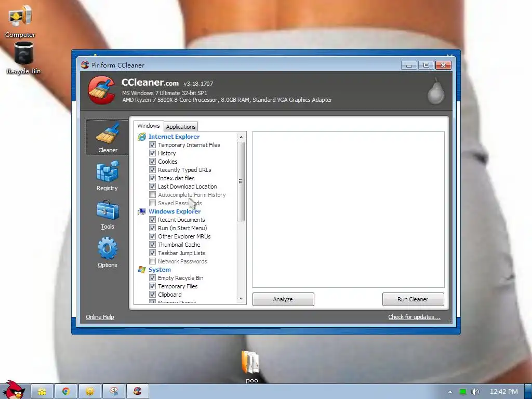Uncheck the Cookies checkbox
Viewport: 532px width, 399px height.
(x=152, y=162)
